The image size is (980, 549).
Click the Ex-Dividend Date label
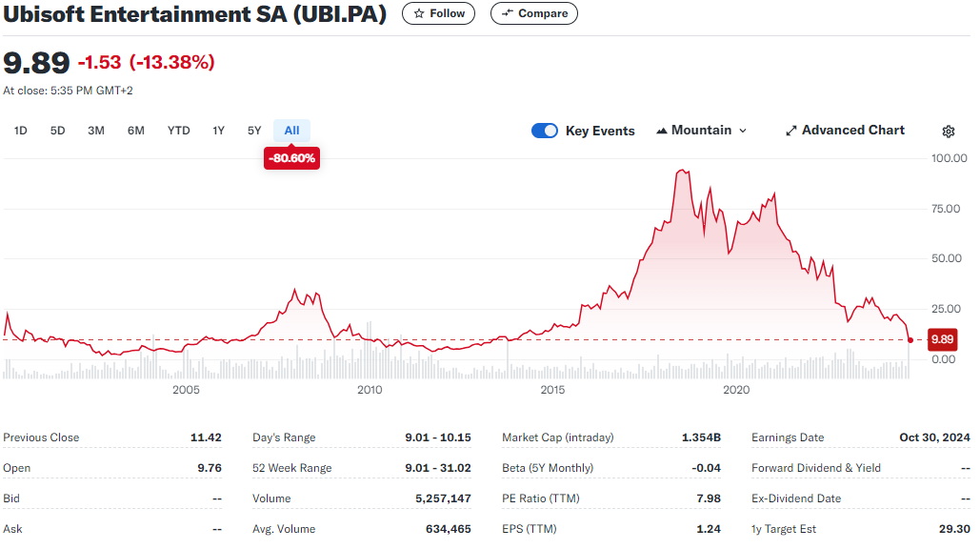click(795, 499)
